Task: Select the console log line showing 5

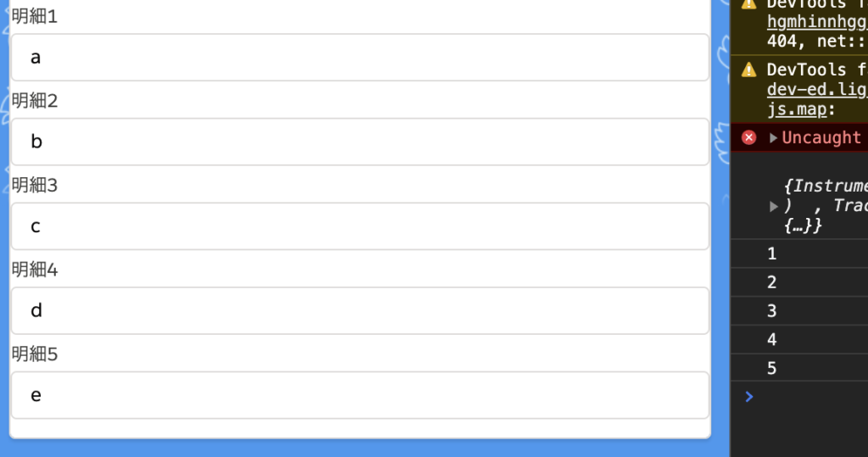Action: pyautogui.click(x=799, y=368)
